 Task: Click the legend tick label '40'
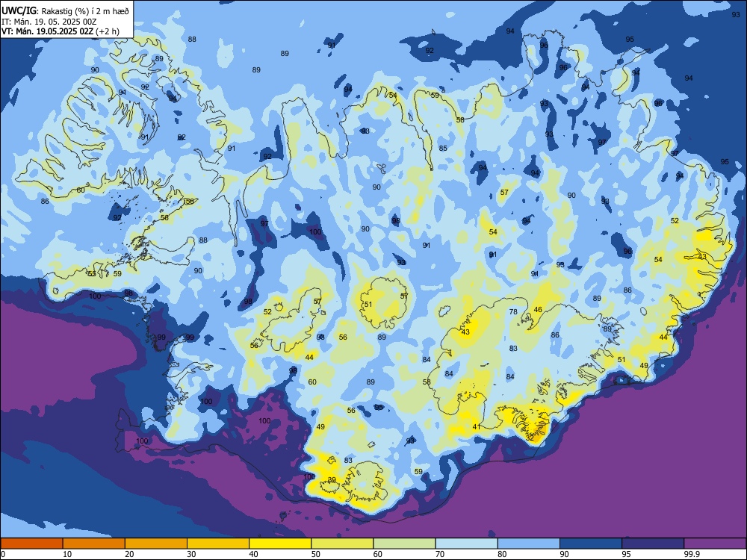[254, 554]
